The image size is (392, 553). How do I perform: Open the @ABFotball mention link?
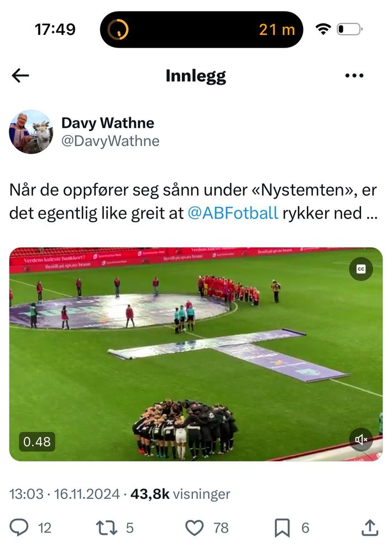(233, 213)
